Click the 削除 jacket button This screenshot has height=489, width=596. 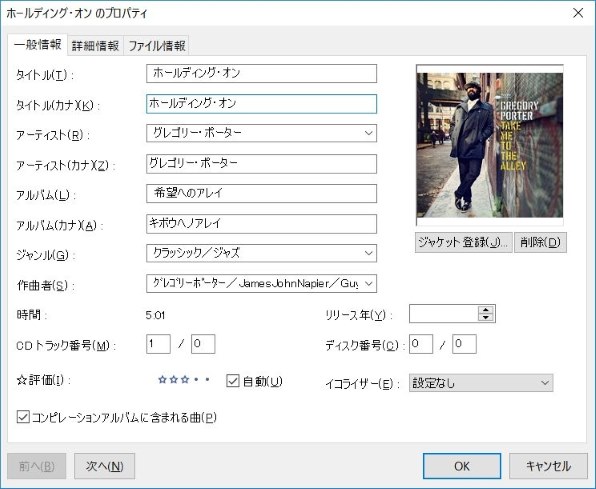click(x=540, y=242)
